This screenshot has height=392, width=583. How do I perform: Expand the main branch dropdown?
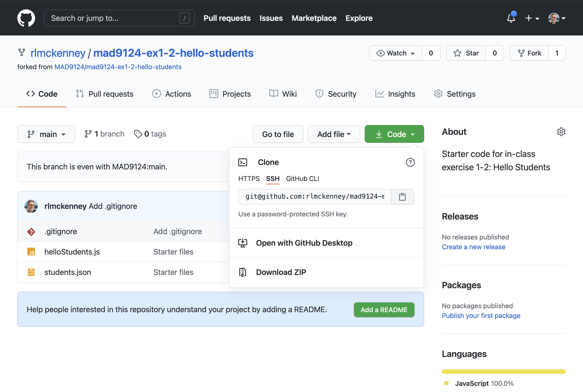46,134
